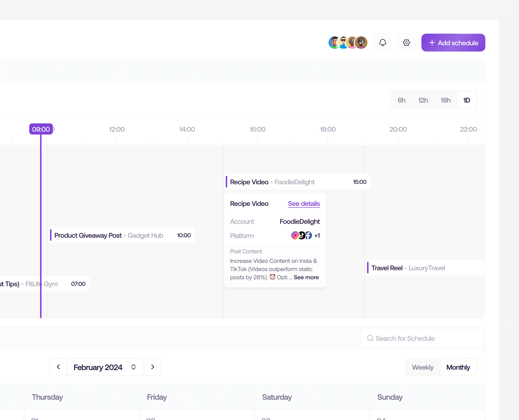The image size is (519, 420).
Task: Select the 1D timeline range
Action: (467, 100)
